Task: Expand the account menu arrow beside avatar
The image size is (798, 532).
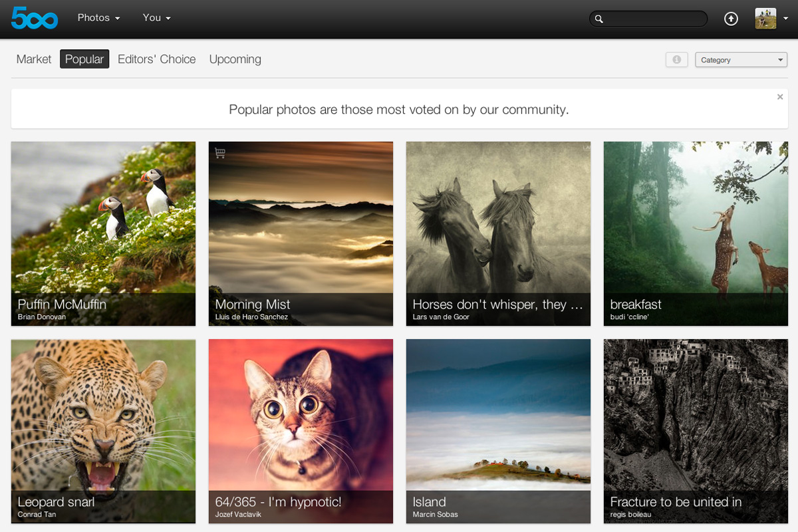Action: [x=785, y=19]
